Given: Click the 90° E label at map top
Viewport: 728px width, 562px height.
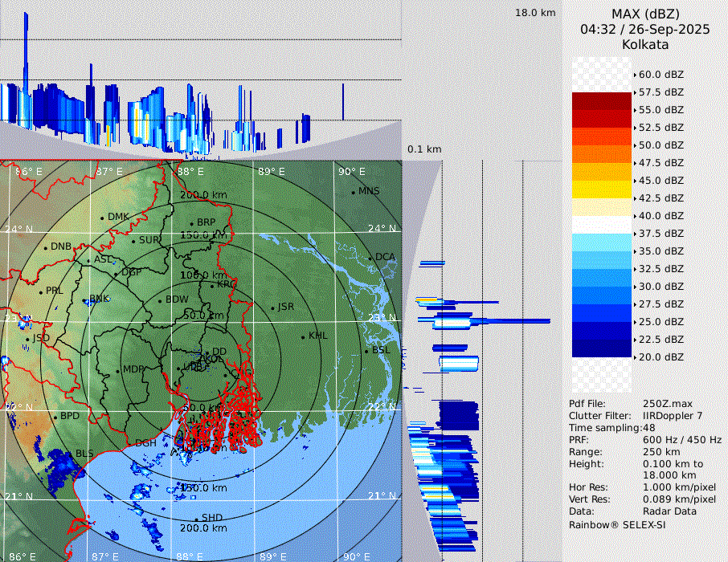Looking at the screenshot, I should [351, 171].
